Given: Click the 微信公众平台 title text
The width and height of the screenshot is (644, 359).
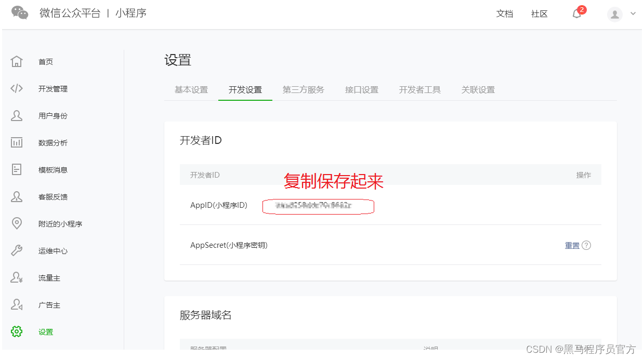Looking at the screenshot, I should point(70,13).
